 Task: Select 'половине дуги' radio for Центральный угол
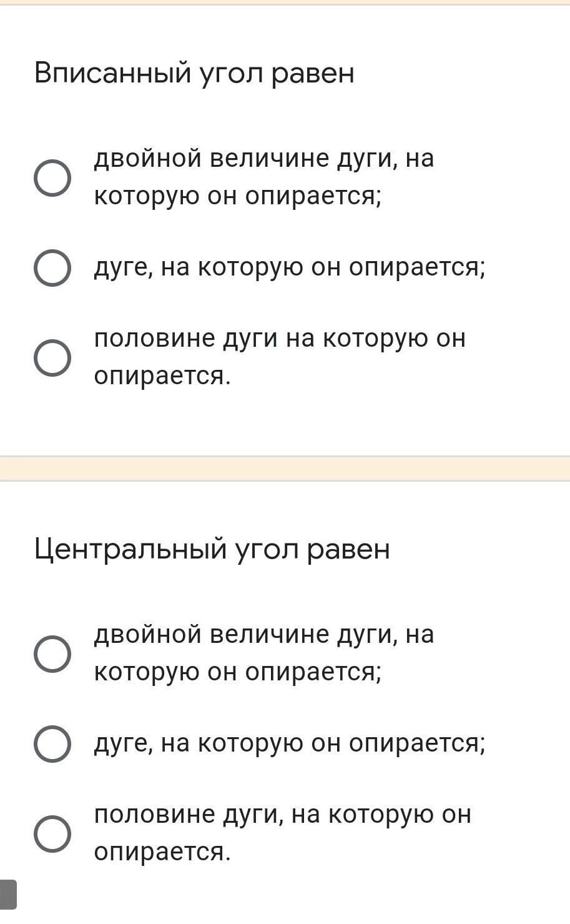coord(52,833)
